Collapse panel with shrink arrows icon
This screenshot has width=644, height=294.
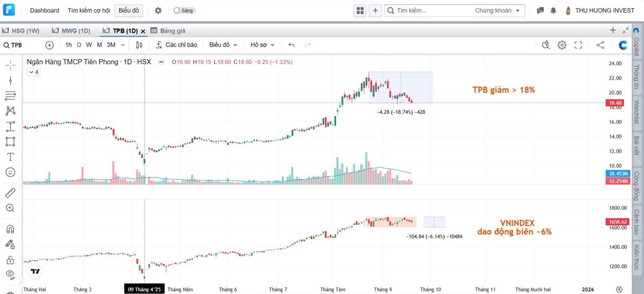(626, 31)
